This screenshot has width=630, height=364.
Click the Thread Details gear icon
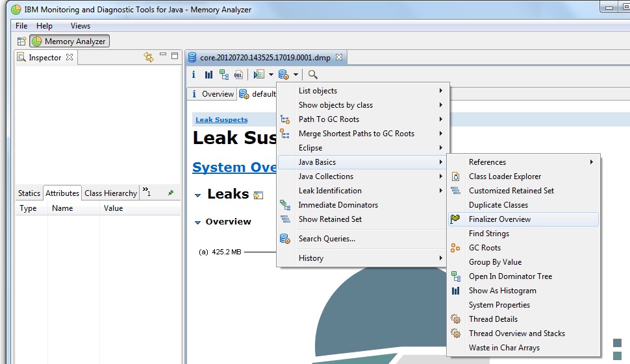455,319
